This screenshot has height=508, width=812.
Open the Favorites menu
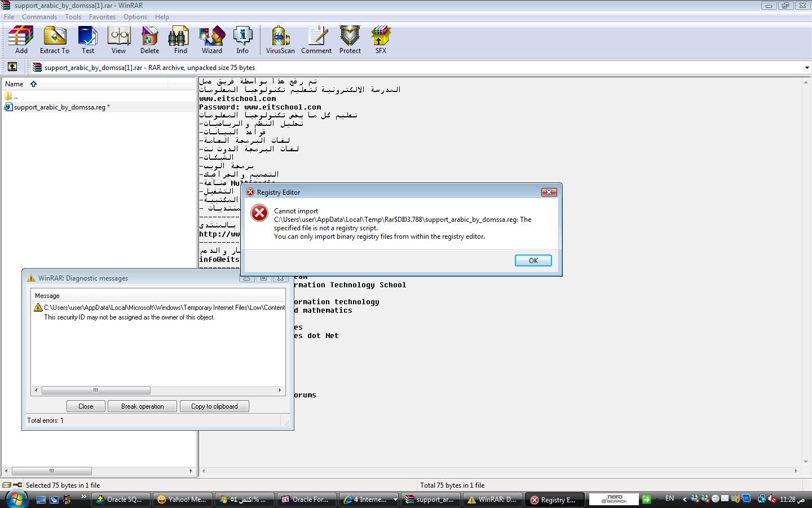pyautogui.click(x=102, y=17)
